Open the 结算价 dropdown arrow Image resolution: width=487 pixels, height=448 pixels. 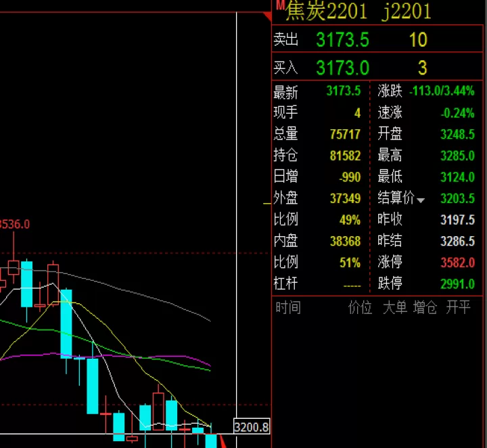coord(421,200)
